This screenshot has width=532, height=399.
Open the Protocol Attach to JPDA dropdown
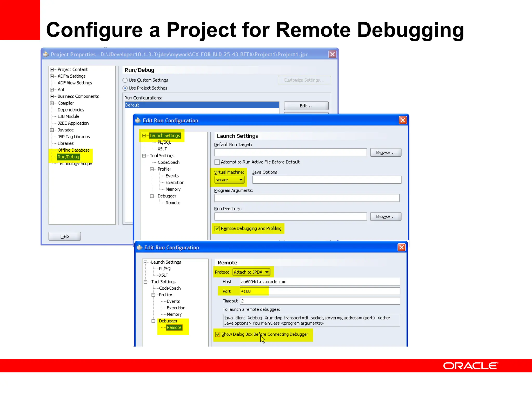251,272
